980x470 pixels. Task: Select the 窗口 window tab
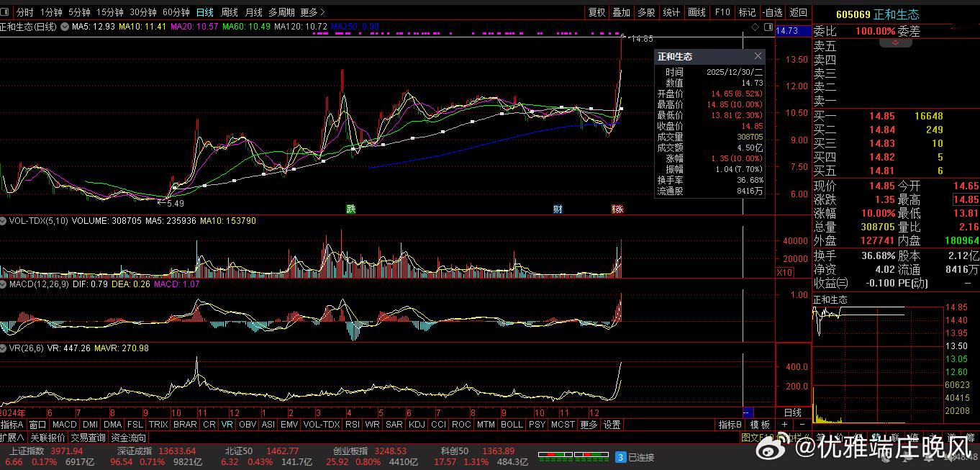coord(37,425)
